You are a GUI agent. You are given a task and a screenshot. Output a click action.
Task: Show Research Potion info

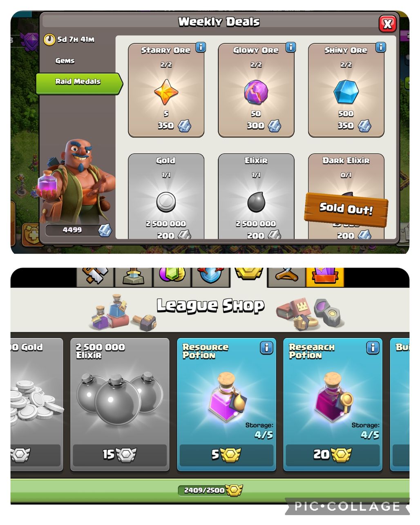373,348
